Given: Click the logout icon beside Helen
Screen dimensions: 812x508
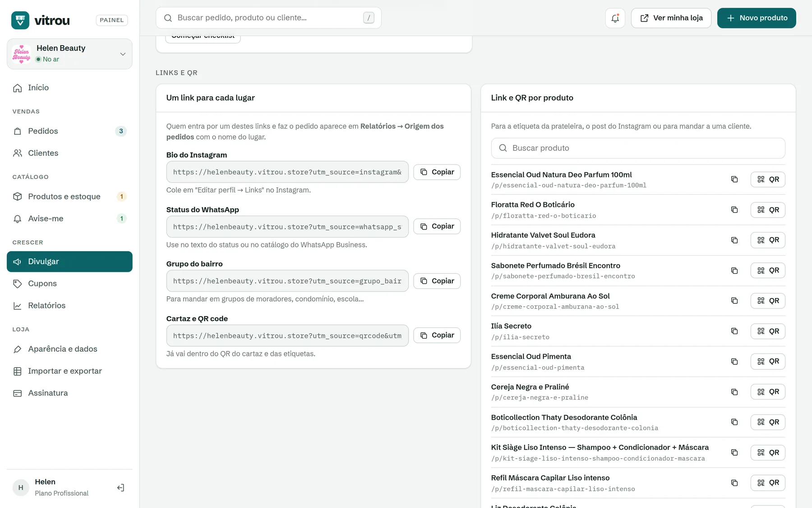Looking at the screenshot, I should pos(120,488).
